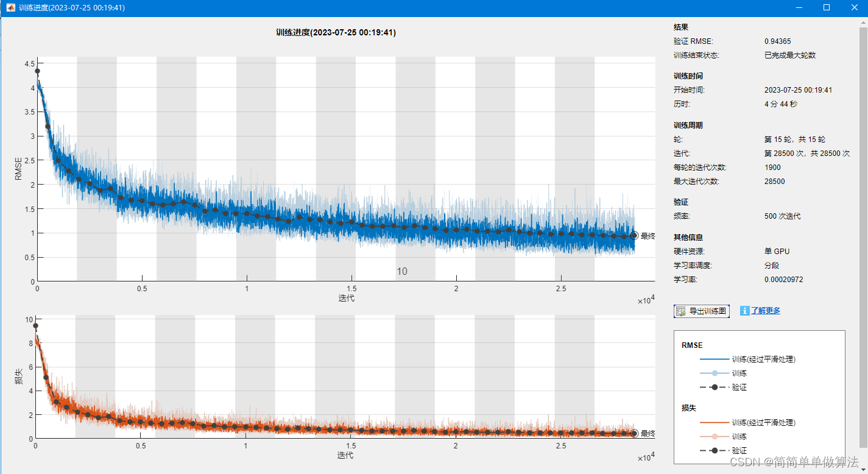Screen dimensions: 868x474
Task: Close the training progress window
Action: click(x=854, y=8)
